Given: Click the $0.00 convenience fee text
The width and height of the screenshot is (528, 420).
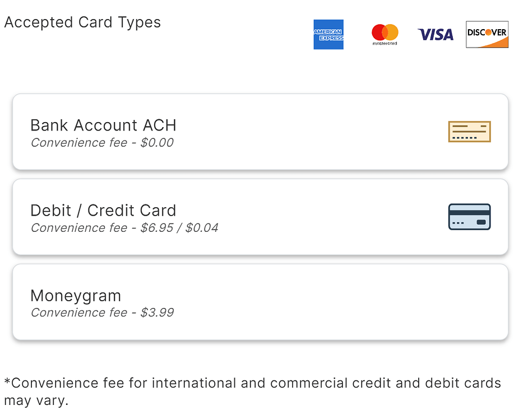Looking at the screenshot, I should (103, 143).
